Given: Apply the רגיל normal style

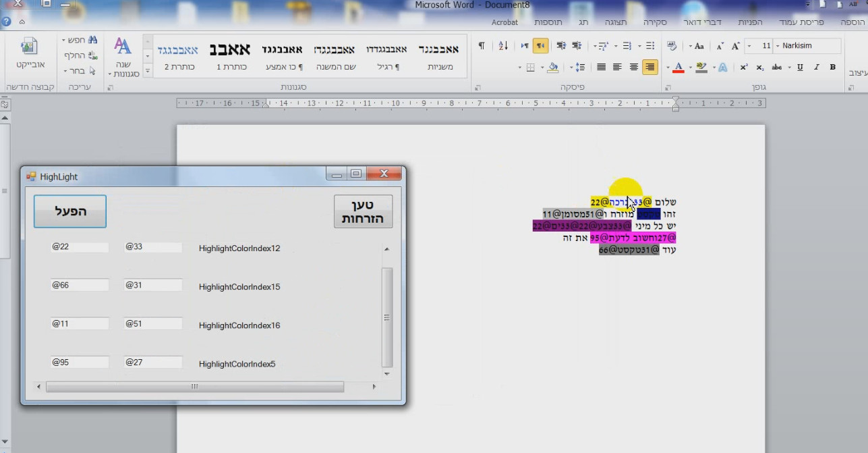Looking at the screenshot, I should click(x=387, y=57).
